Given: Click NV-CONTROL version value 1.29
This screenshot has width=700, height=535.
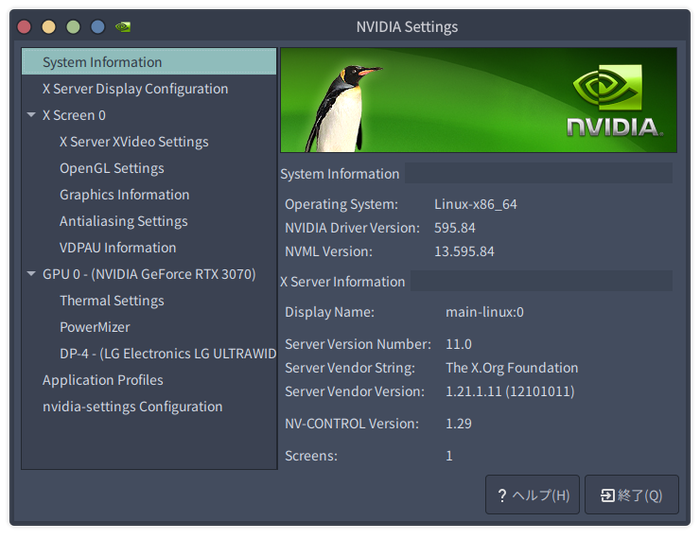Looking at the screenshot, I should tap(458, 423).
